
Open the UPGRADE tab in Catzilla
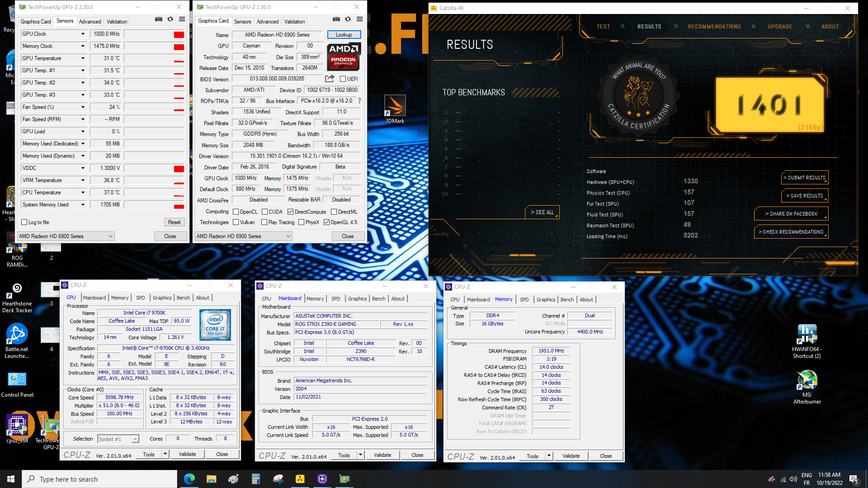click(780, 27)
